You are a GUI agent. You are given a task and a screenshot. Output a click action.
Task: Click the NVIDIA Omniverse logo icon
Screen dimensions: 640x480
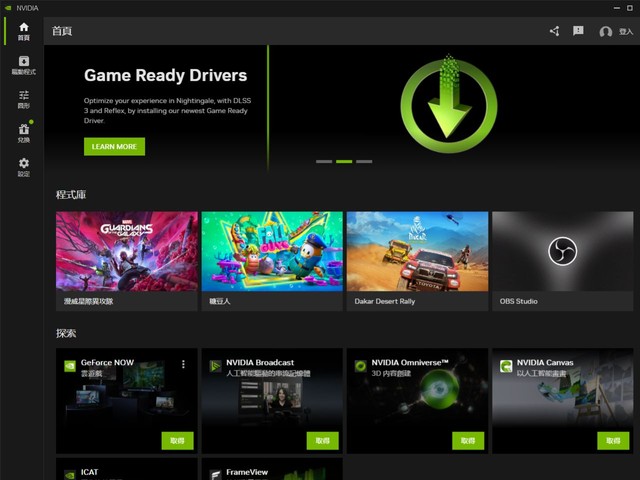pyautogui.click(x=360, y=366)
